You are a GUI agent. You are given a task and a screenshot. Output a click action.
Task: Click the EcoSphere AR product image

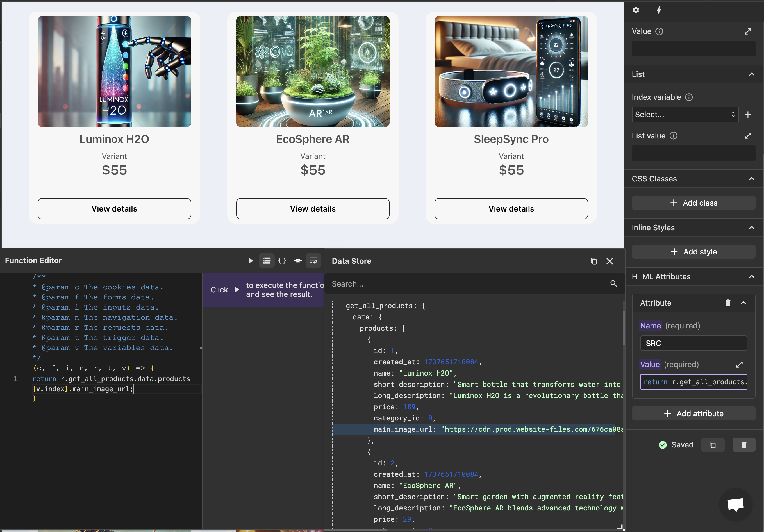click(x=312, y=71)
